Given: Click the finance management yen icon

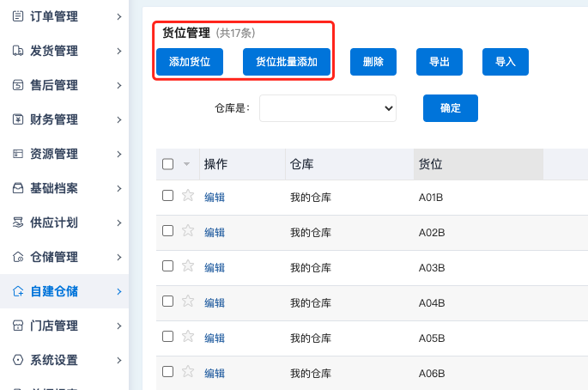Looking at the screenshot, I should click(x=18, y=119).
